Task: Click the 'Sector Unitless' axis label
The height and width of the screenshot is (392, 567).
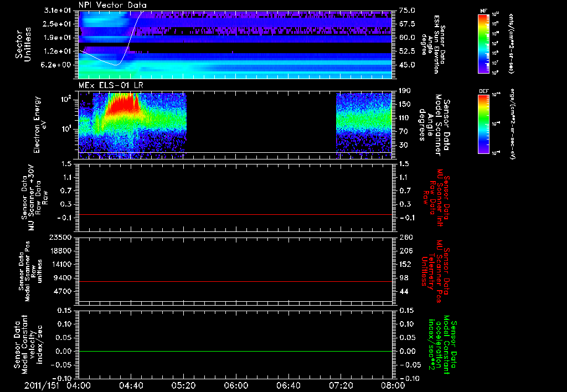Action: [23, 44]
